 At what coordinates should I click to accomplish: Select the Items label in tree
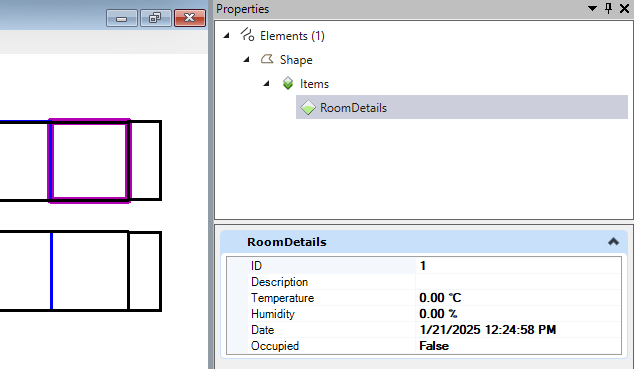pos(314,84)
